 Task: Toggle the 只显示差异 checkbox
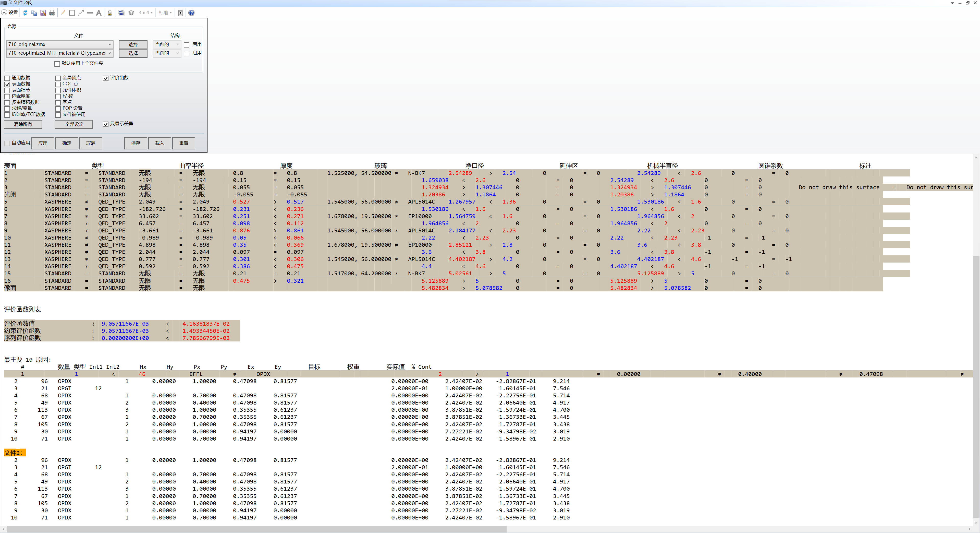click(106, 124)
